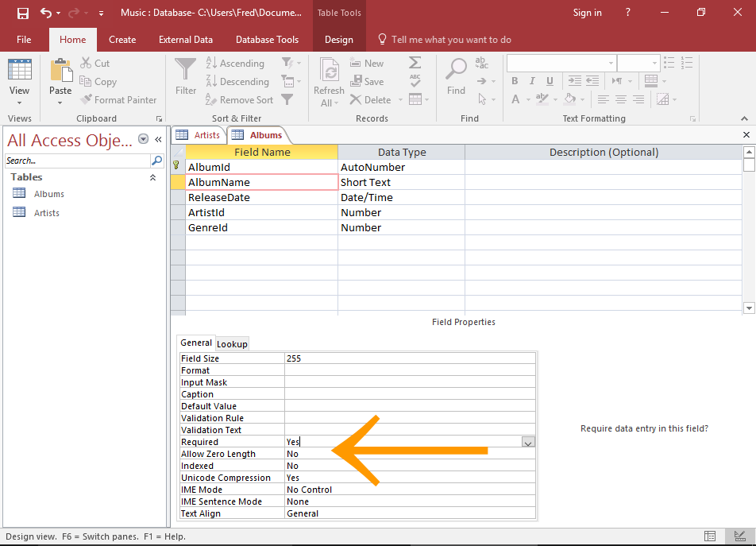
Task: Expand the View button dropdown
Action: point(20,102)
